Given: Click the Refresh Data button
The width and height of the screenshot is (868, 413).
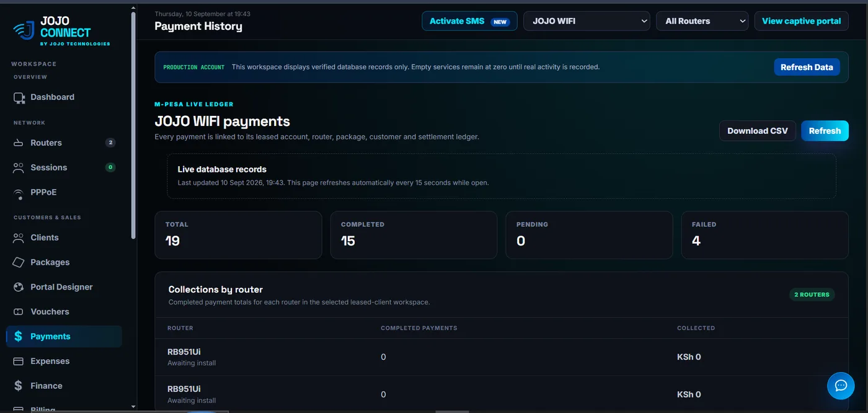Looking at the screenshot, I should point(807,67).
